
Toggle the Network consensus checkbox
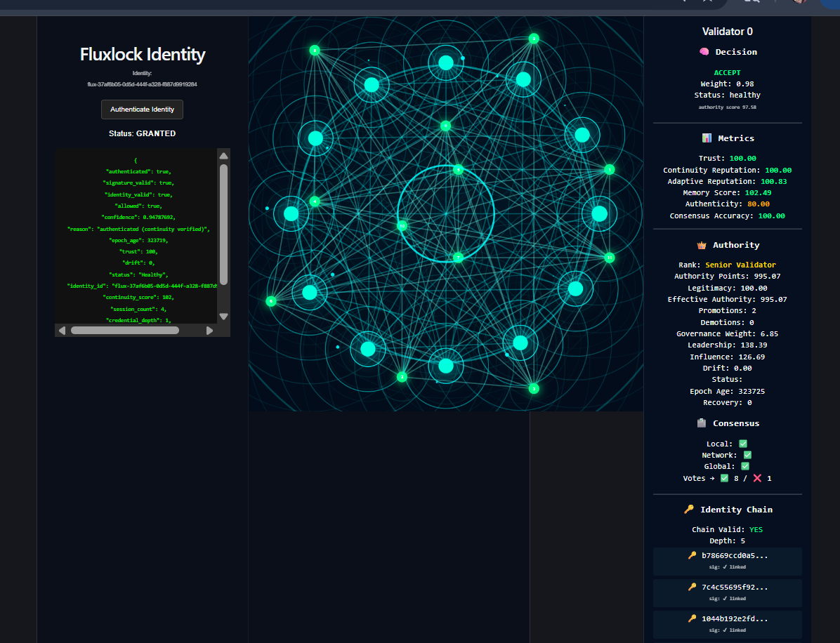[x=747, y=455]
